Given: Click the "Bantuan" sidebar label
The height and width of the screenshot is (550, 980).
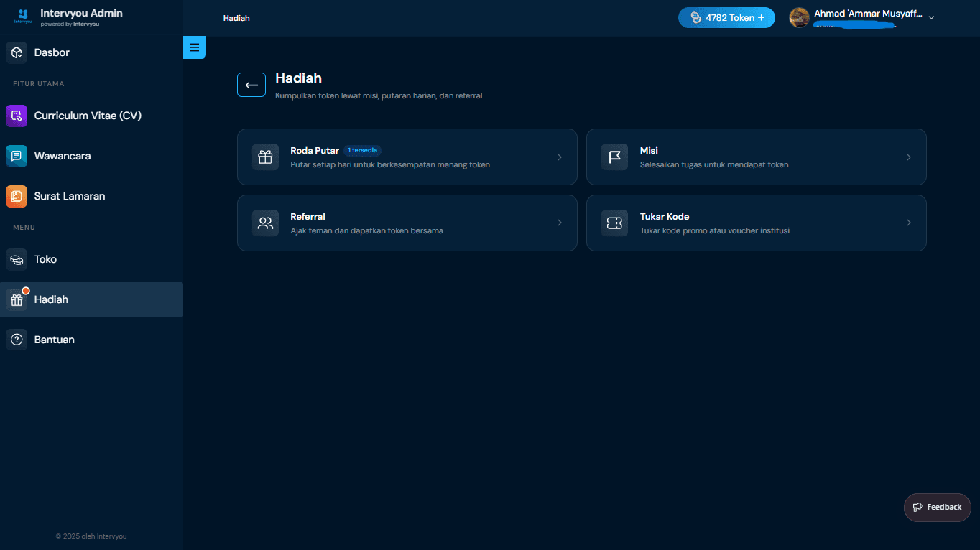Looking at the screenshot, I should [55, 340].
